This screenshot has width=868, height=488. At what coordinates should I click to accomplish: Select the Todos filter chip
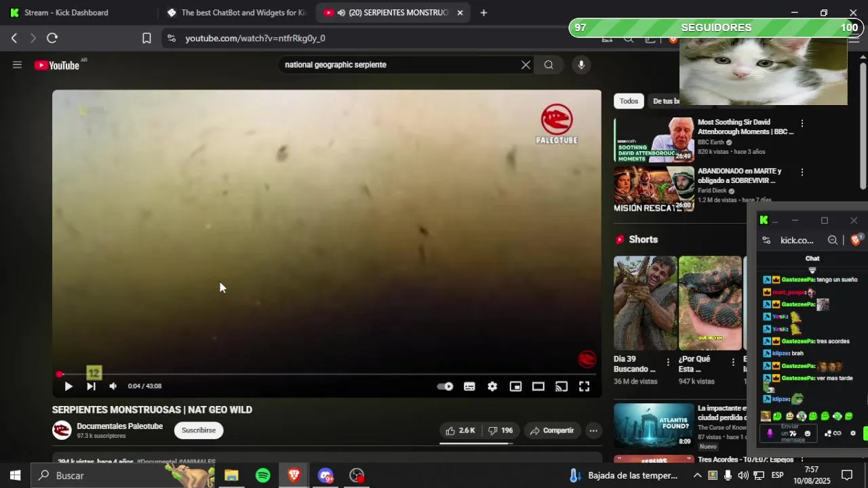click(629, 101)
